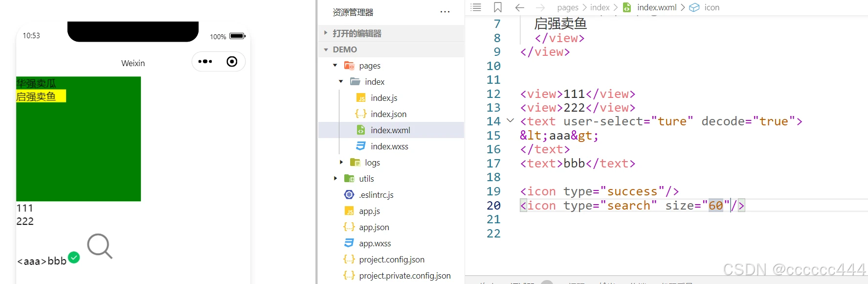
Task: Click the bookmark icon in editor toolbar
Action: point(498,7)
